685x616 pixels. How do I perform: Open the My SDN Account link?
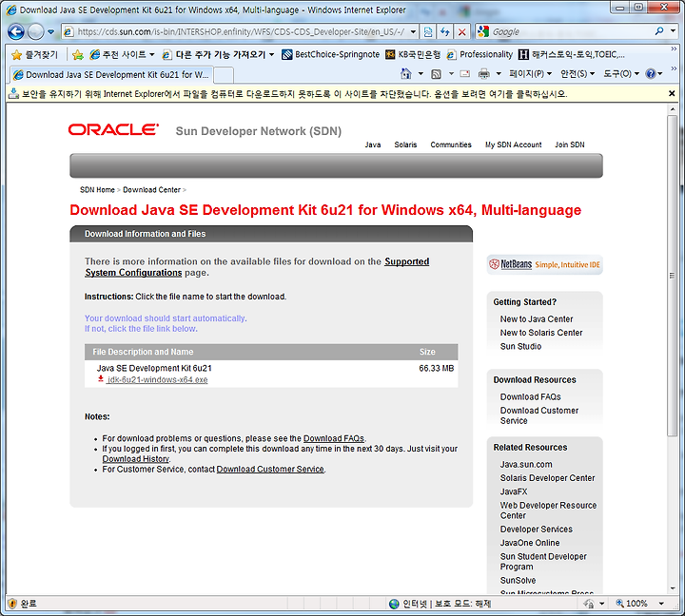tap(514, 144)
